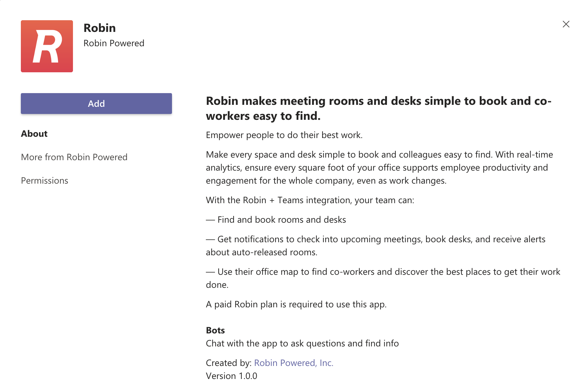The image size is (585, 392).
Task: Click the bold headline about meeting rooms
Action: (x=378, y=108)
